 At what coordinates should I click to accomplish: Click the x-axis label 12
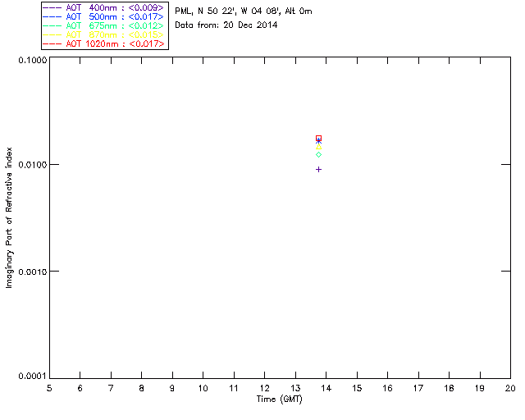pyautogui.click(x=264, y=388)
